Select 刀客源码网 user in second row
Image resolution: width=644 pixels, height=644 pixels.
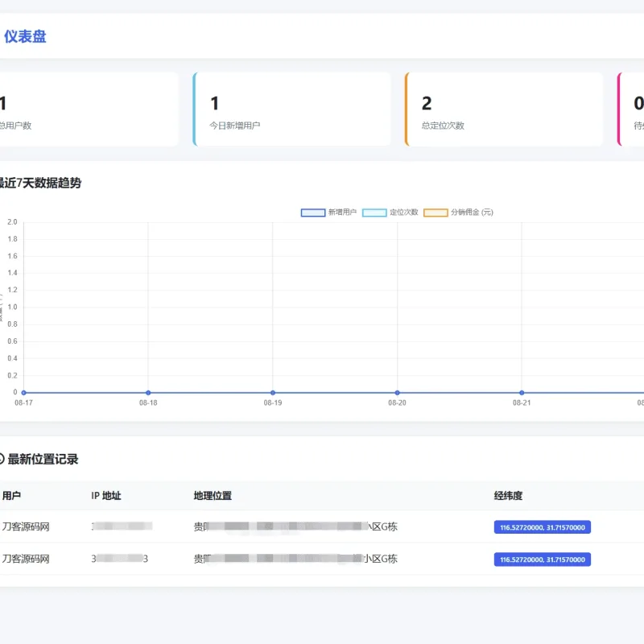tap(26, 559)
